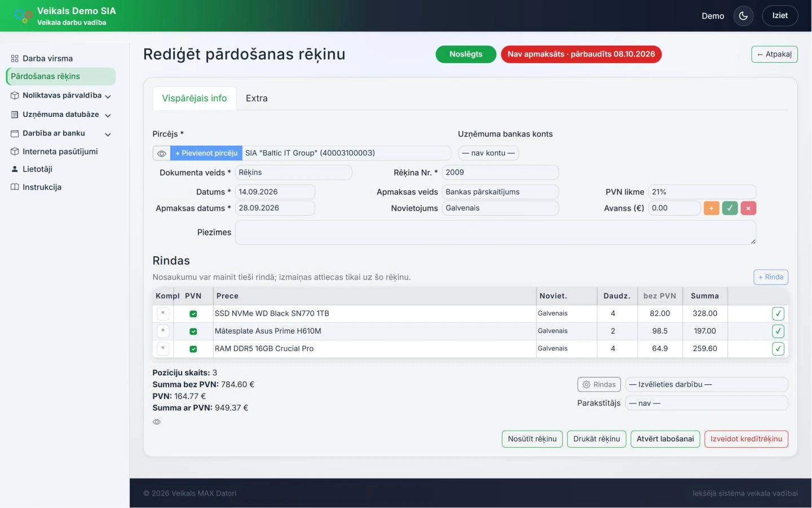The height and width of the screenshot is (508, 812).
Task: Click the Uzņēmuma datubāze list icon
Action: click(x=15, y=115)
